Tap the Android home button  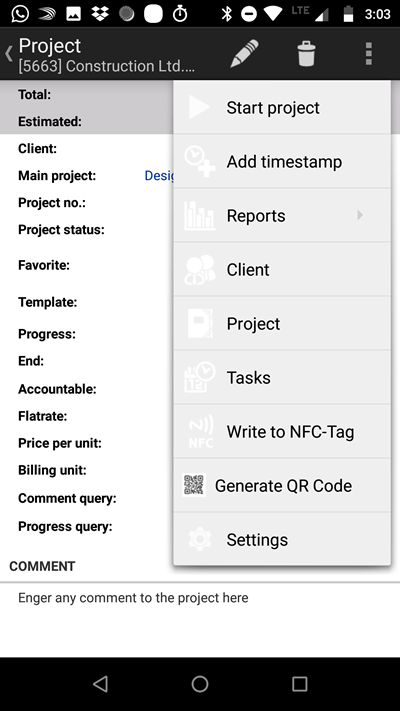tap(200, 684)
